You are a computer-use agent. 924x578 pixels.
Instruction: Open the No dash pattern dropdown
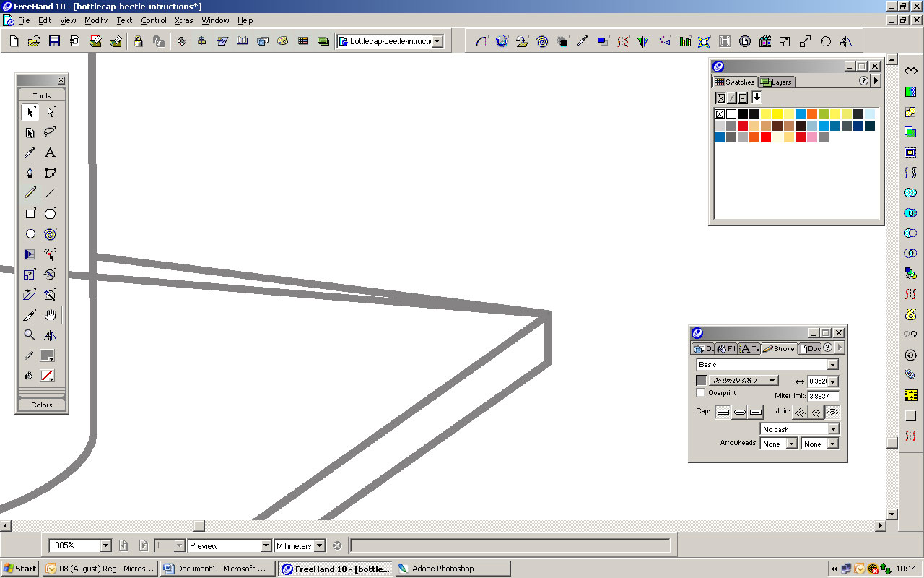coord(834,428)
